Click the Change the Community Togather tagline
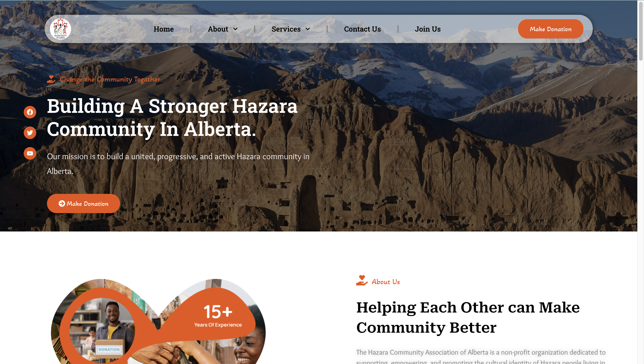Screen dimensions: 644x364 coord(110,79)
